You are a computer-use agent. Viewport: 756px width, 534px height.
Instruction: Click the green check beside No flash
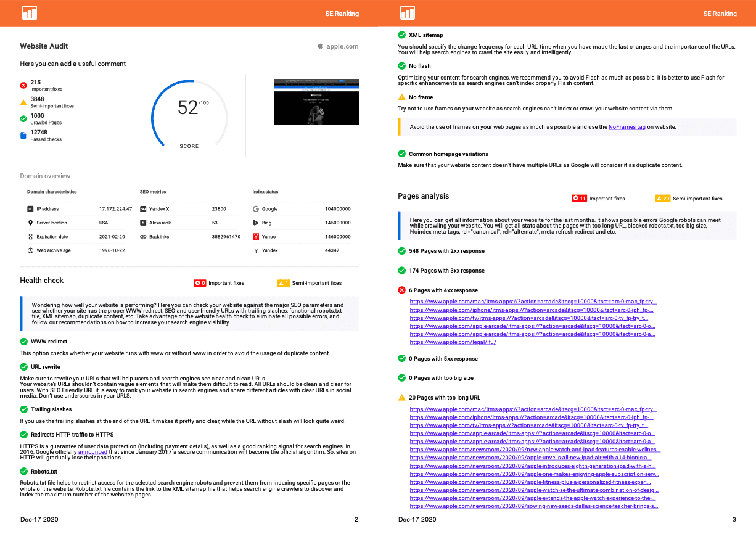pos(402,66)
